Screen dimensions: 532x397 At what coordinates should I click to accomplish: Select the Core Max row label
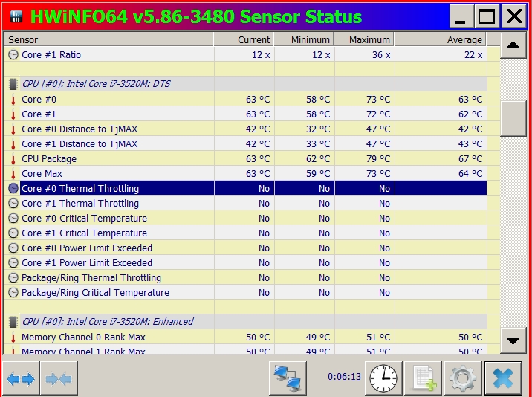pos(42,174)
